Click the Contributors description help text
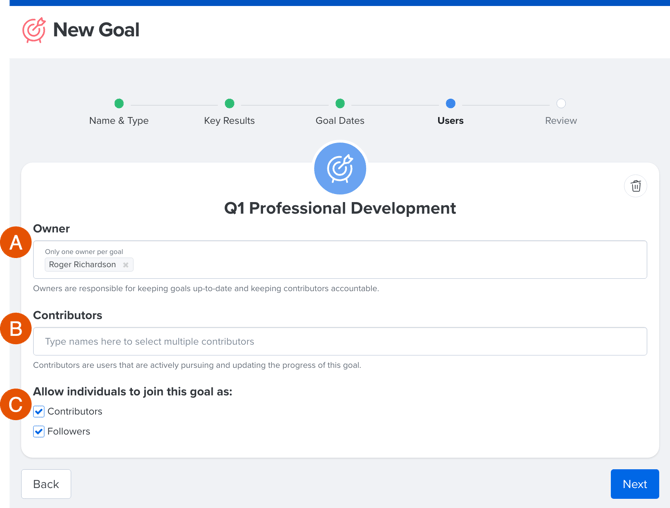The height and width of the screenshot is (508, 670). (x=197, y=365)
